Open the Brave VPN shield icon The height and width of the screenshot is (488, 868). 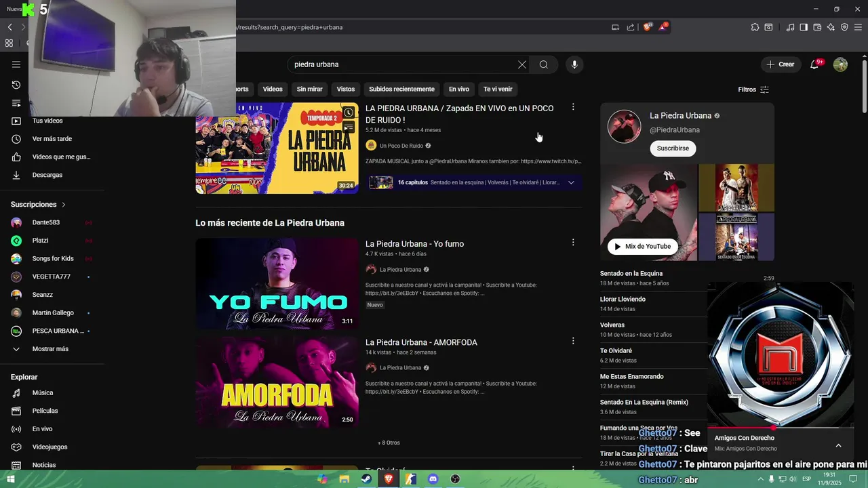(844, 27)
